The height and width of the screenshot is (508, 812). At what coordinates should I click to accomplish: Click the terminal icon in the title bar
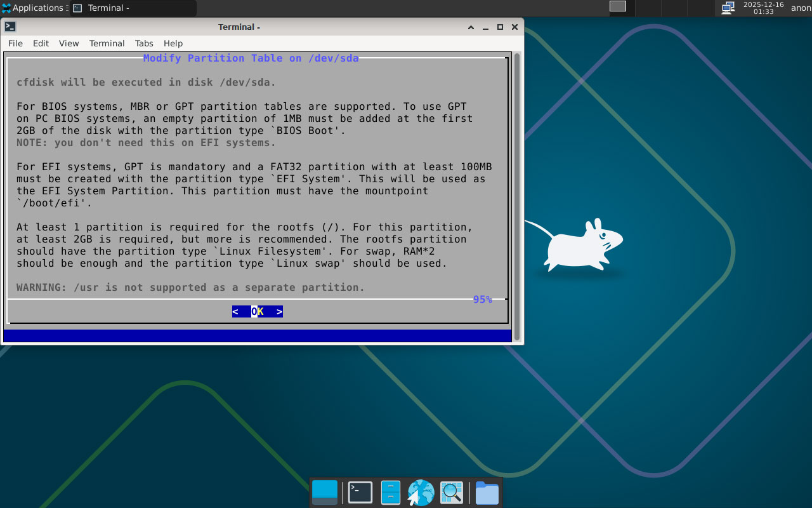point(10,27)
